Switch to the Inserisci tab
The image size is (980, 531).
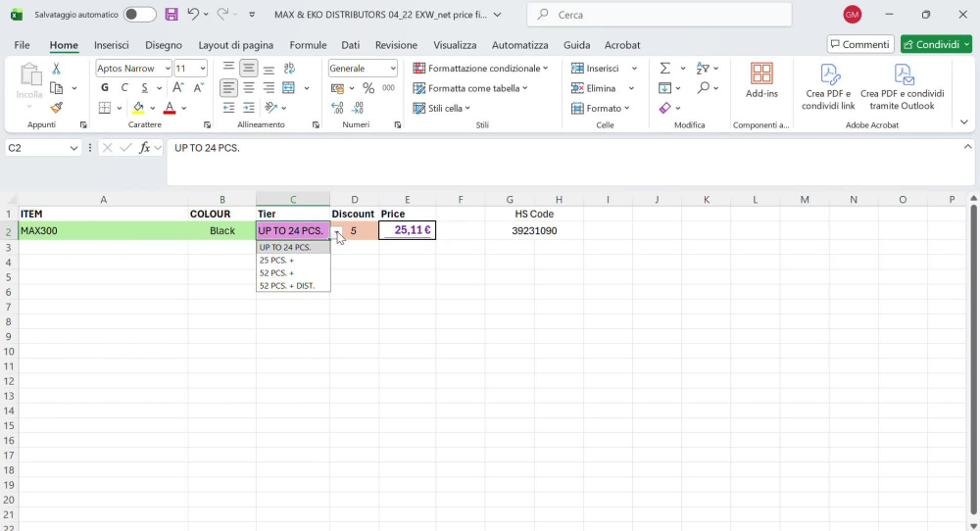tap(112, 45)
